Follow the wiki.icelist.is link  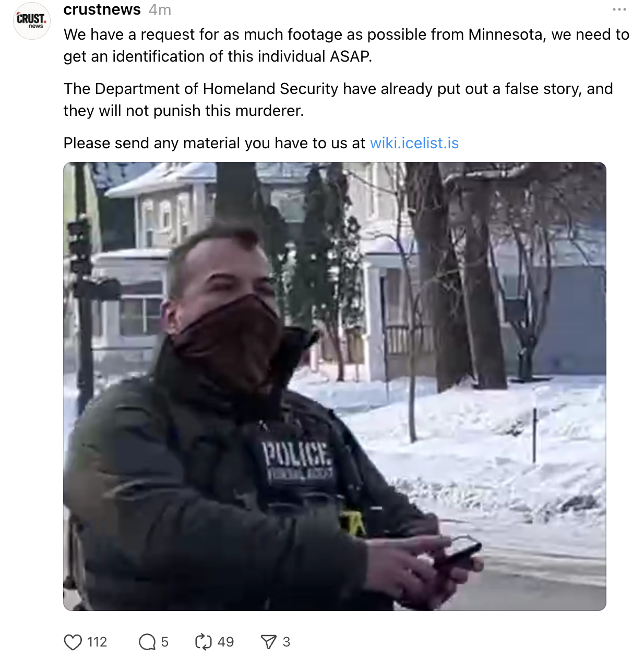click(x=414, y=143)
